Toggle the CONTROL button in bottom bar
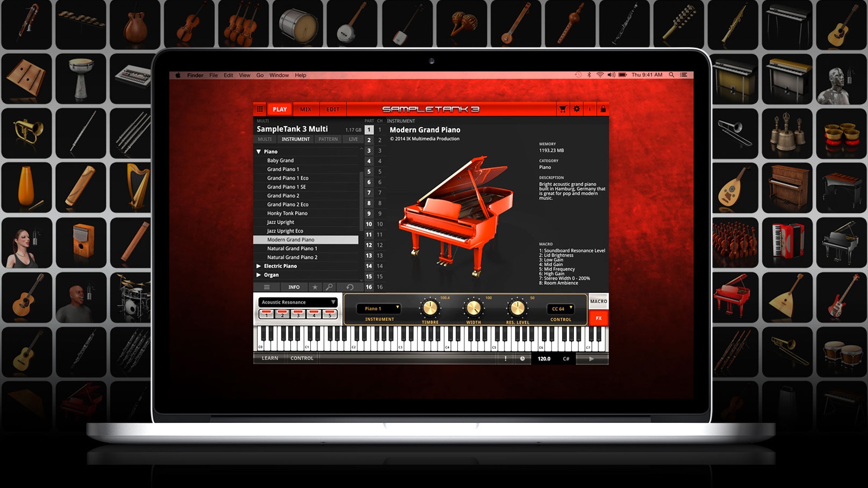Image resolution: width=868 pixels, height=488 pixels. coord(302,358)
